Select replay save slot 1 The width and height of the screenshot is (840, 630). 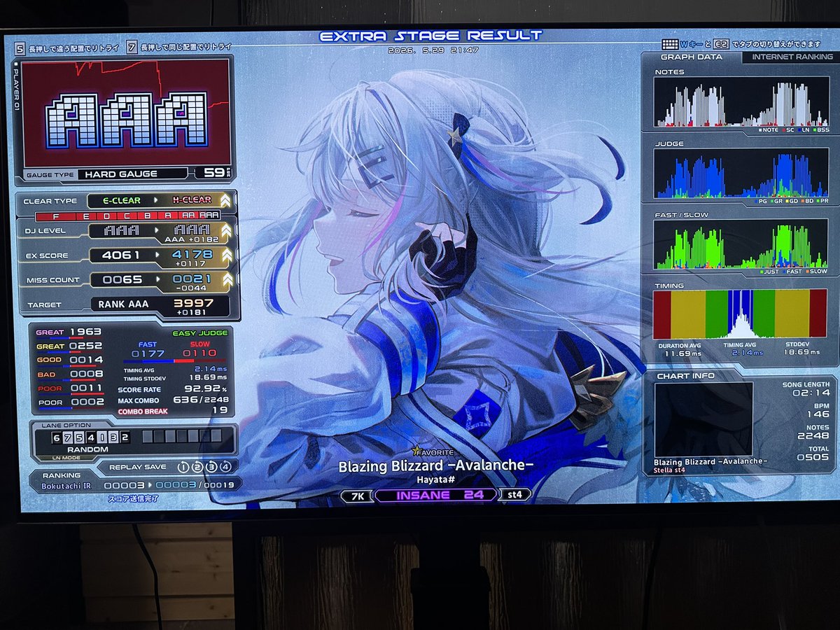[183, 467]
